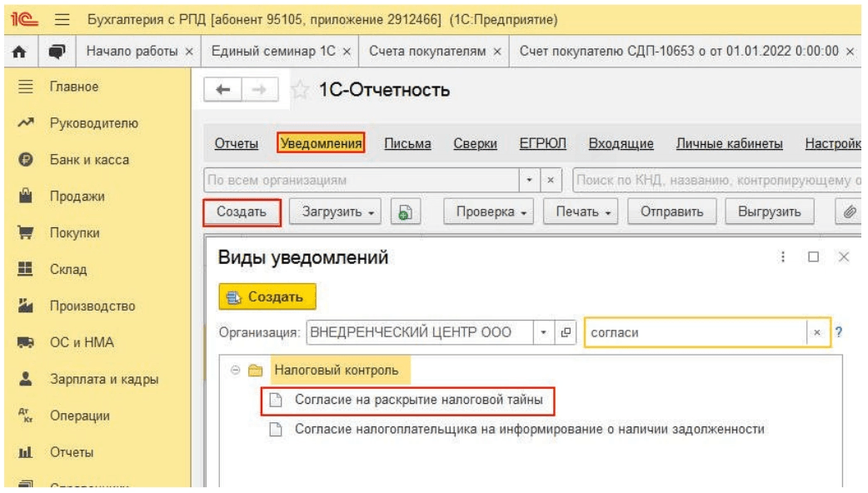Viewport: 868px width, 493px height.
Task: Open the По всем организациям dropdown arrow
Action: click(529, 180)
